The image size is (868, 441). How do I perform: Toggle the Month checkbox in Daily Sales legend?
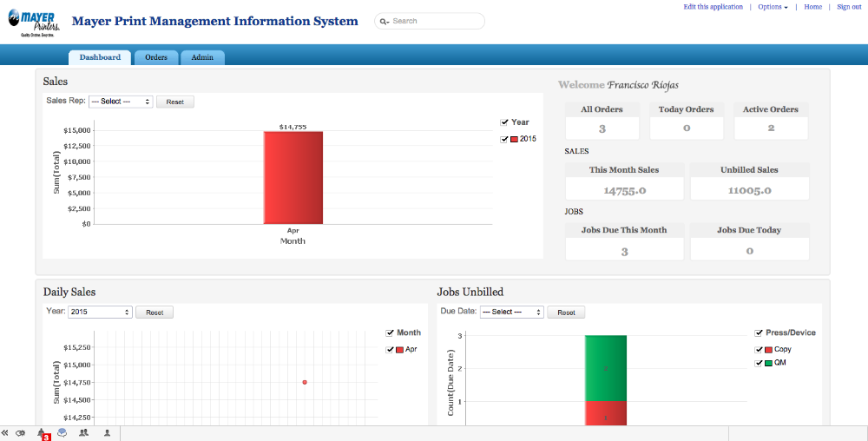click(x=390, y=333)
